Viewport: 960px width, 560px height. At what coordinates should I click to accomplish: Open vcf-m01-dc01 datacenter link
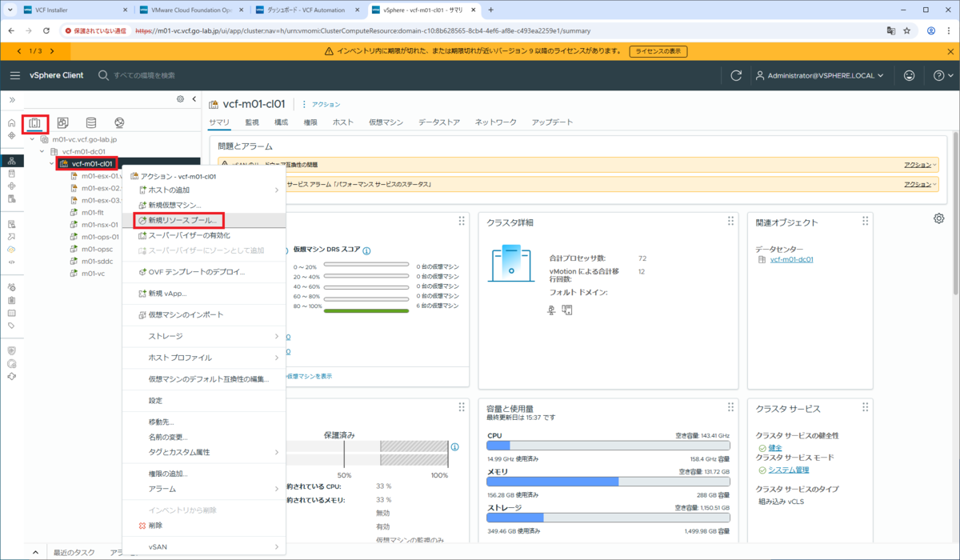tap(791, 260)
